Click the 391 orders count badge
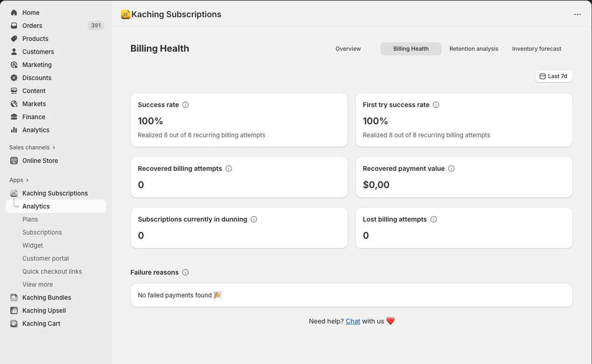 point(96,26)
